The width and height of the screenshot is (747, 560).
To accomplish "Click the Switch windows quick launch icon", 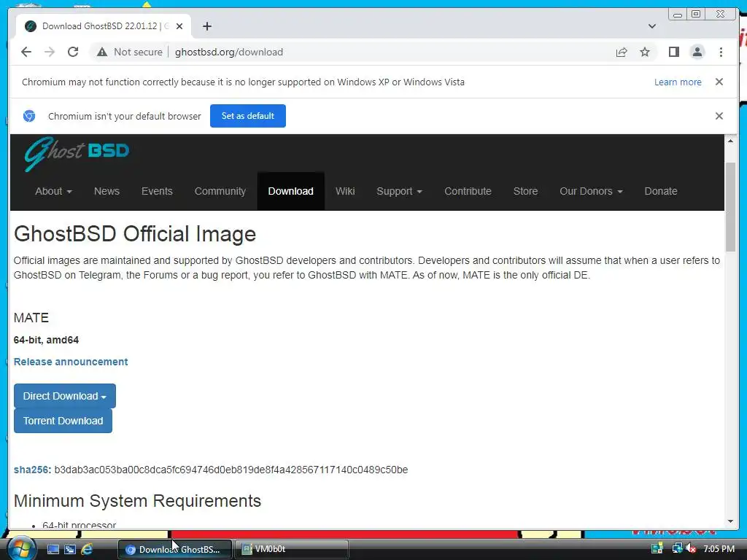I will [x=69, y=550].
